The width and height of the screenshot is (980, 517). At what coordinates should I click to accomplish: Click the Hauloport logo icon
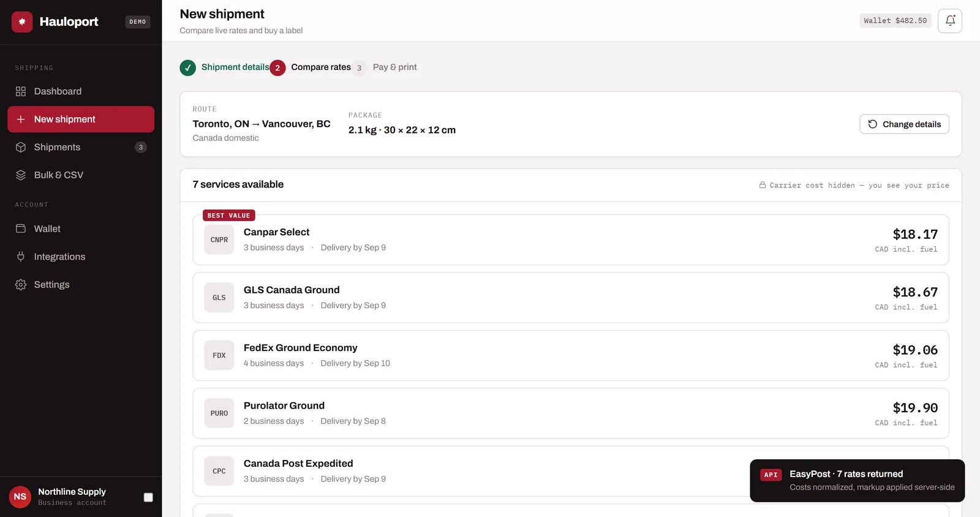(22, 21)
